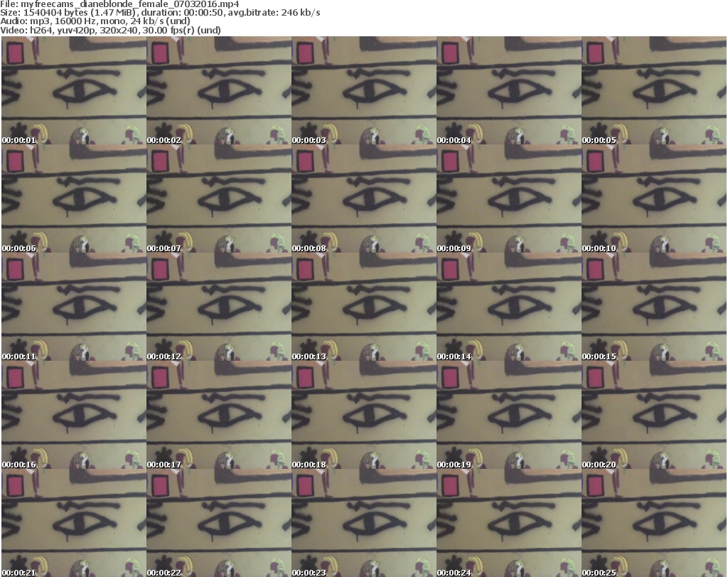Select the thumbnail frame stamped 00:00:06
The width and height of the screenshot is (728, 577).
point(74,198)
